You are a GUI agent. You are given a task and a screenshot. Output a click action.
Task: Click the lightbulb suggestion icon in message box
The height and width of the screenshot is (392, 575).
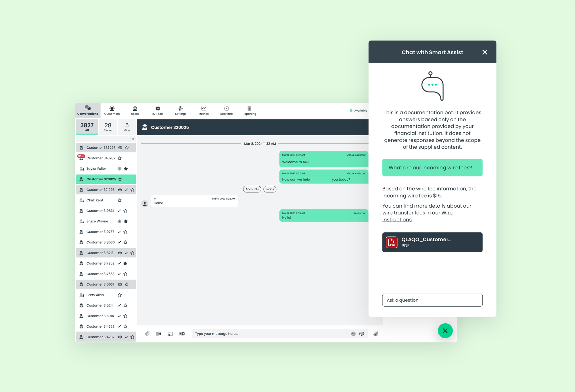tap(362, 334)
